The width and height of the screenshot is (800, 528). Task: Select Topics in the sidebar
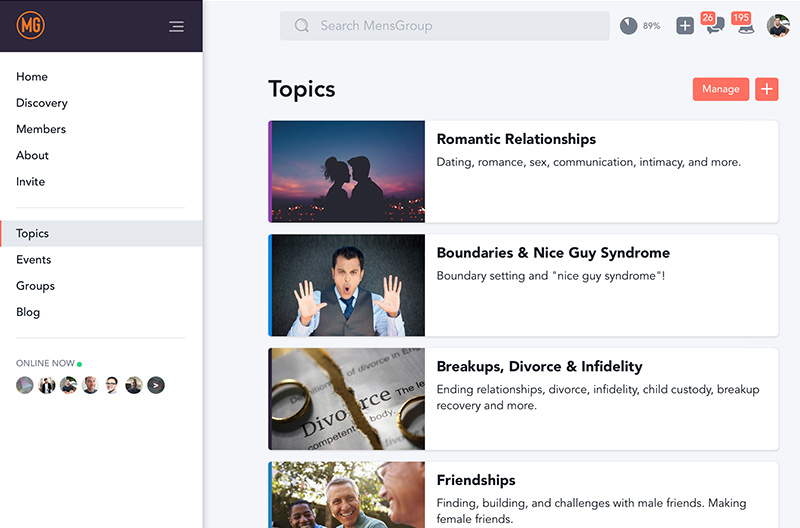click(x=102, y=234)
